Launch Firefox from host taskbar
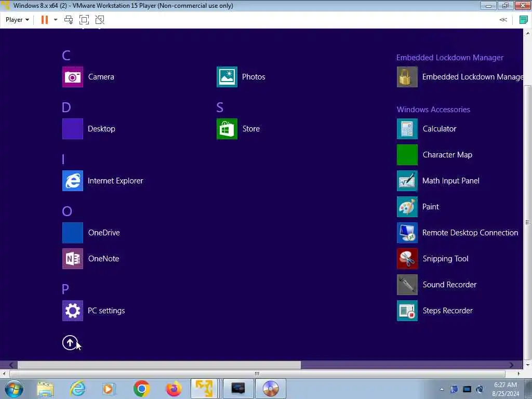 point(174,389)
